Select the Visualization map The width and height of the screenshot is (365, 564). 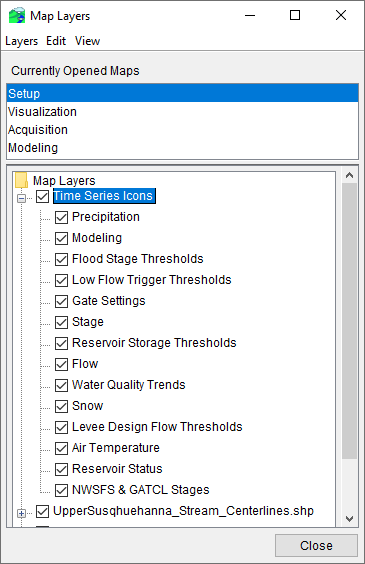(x=182, y=112)
